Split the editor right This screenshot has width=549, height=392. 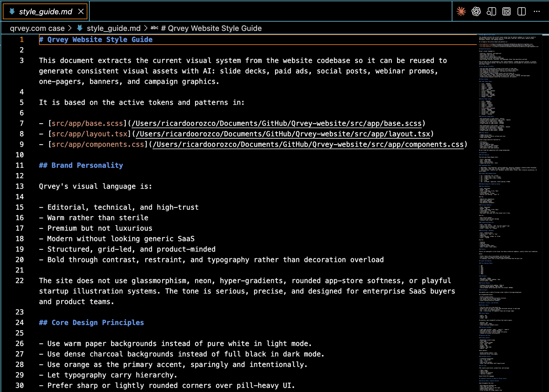522,11
